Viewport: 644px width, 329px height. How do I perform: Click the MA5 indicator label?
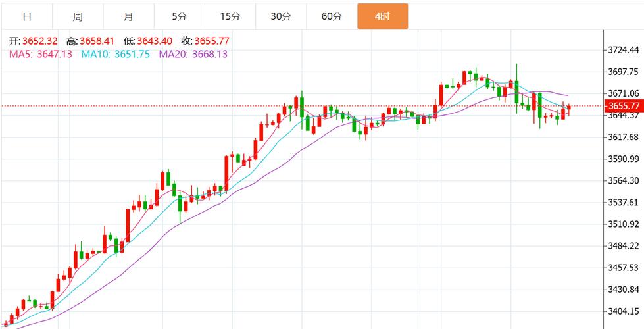pyautogui.click(x=40, y=54)
